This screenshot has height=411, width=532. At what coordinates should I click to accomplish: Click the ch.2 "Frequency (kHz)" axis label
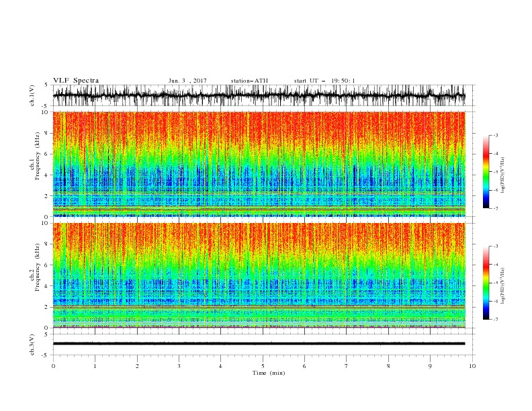coord(38,267)
